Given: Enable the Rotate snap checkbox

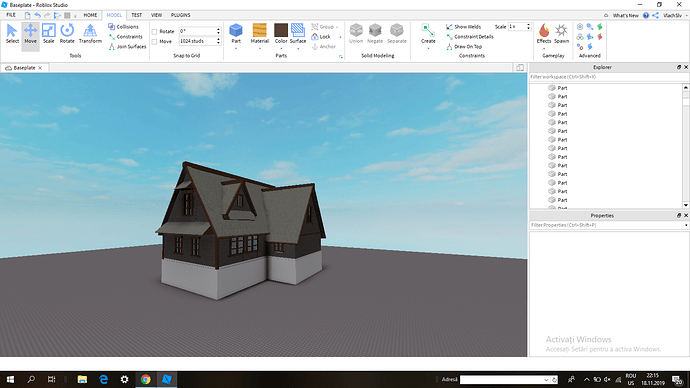Looking at the screenshot, I should 154,32.
